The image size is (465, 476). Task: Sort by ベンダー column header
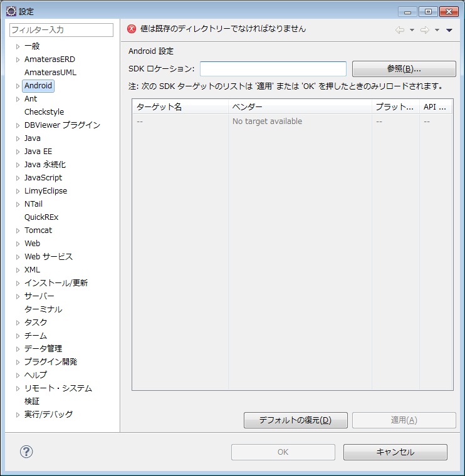(x=300, y=107)
